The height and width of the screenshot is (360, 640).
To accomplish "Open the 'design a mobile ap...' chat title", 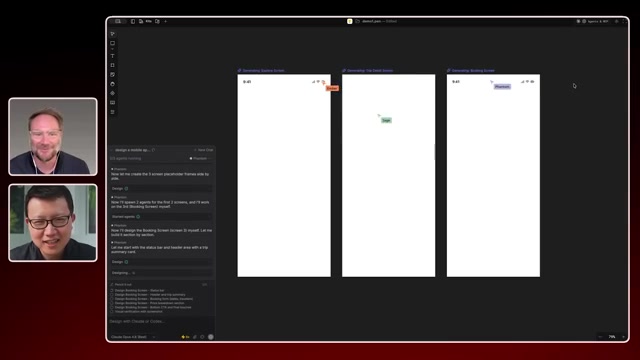I will pyautogui.click(x=132, y=150).
